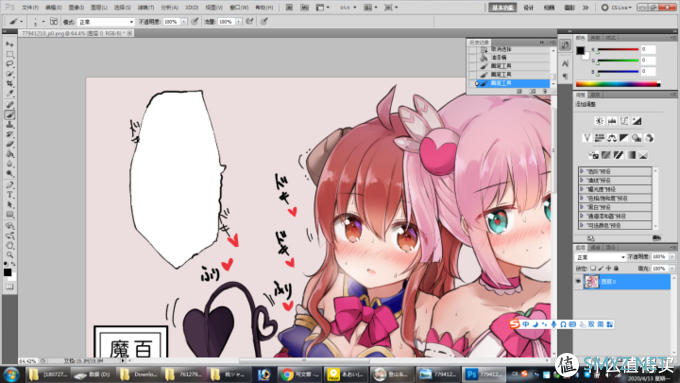Open opacity slider arrow in options bar

(x=184, y=22)
